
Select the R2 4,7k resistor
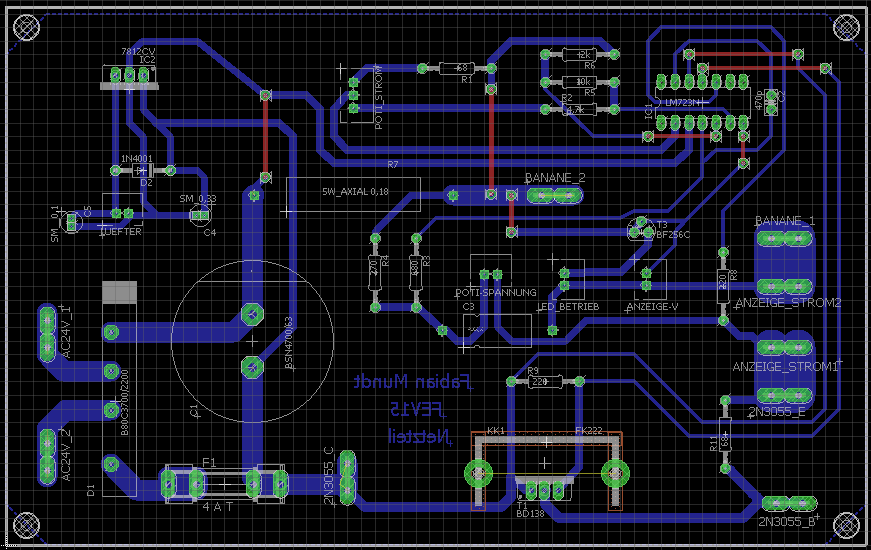580,109
